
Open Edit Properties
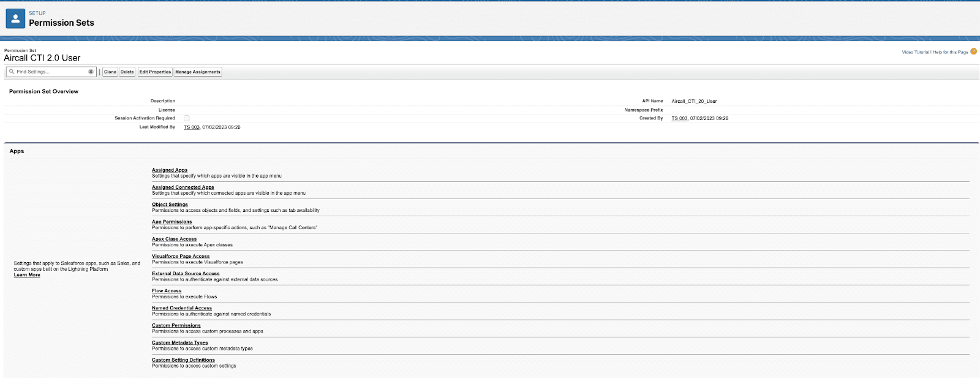coord(155,72)
